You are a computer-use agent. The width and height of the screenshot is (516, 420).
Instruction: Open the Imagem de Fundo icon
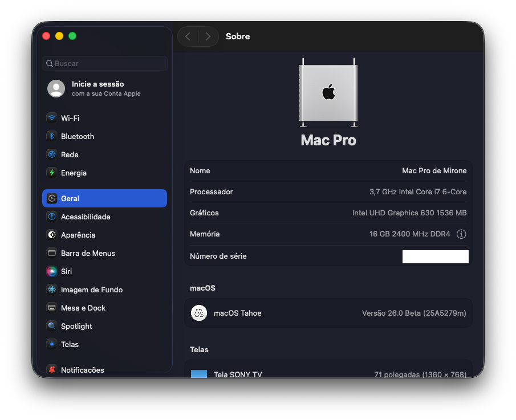pos(52,289)
